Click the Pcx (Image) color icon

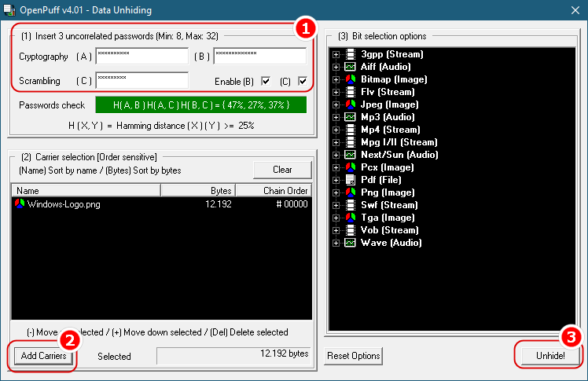351,167
